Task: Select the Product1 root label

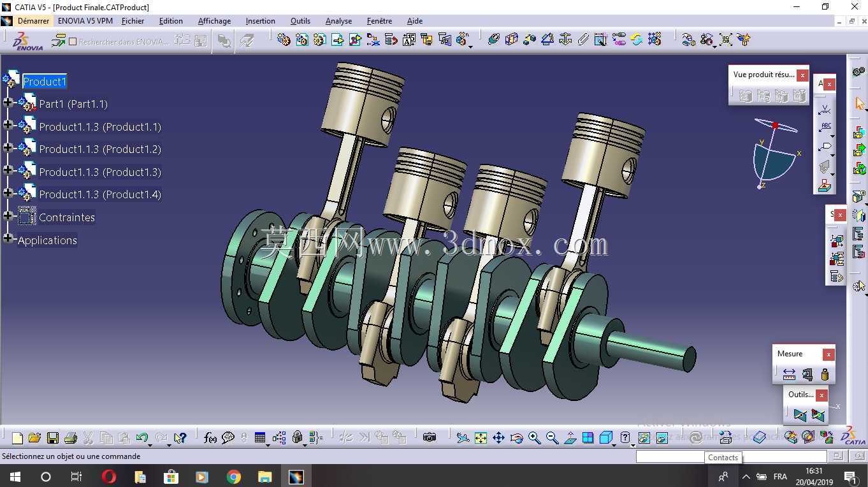Action: pyautogui.click(x=45, y=82)
